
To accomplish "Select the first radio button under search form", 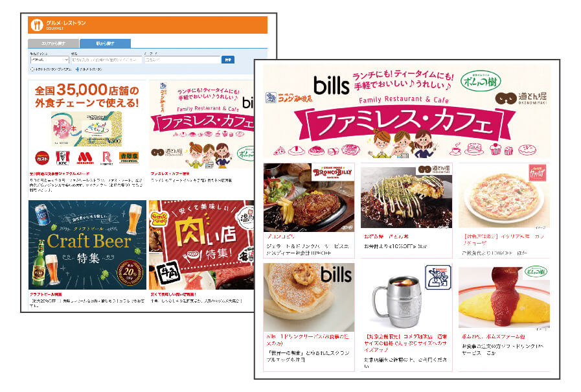I will click(x=32, y=69).
